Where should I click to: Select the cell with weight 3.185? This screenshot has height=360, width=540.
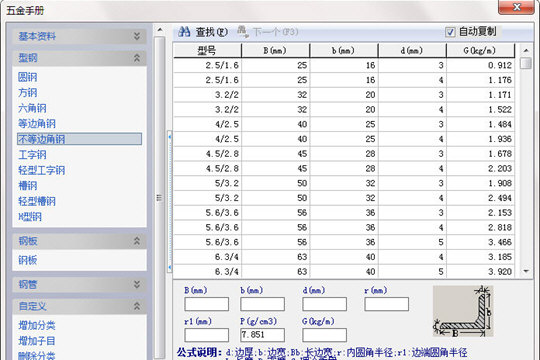click(x=480, y=257)
